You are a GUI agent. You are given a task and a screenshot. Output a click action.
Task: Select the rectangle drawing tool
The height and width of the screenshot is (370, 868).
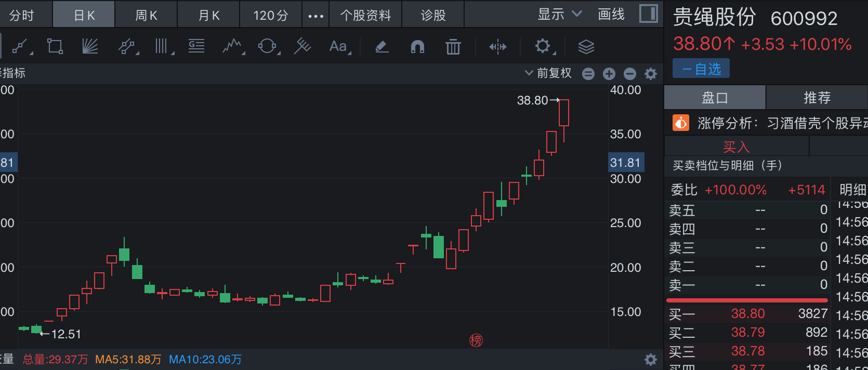click(55, 47)
